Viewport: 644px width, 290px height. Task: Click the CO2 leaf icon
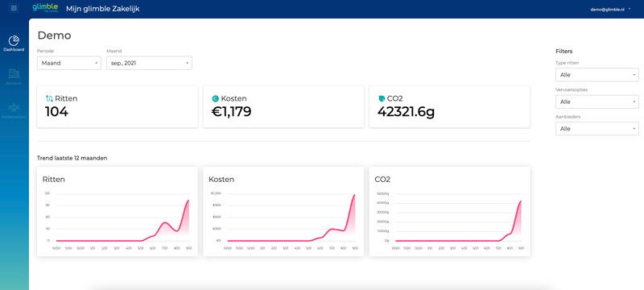coord(382,98)
